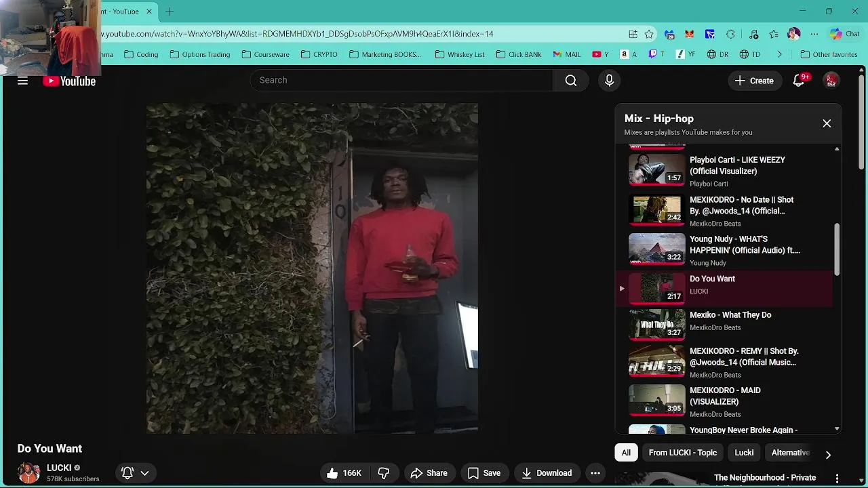The height and width of the screenshot is (488, 868).
Task: Open the media control music note icon
Action: pos(753,34)
